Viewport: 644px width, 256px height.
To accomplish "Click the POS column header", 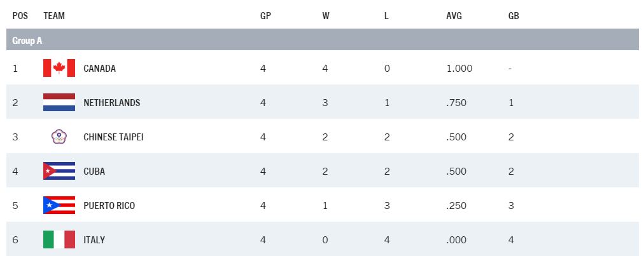I will pyautogui.click(x=19, y=16).
